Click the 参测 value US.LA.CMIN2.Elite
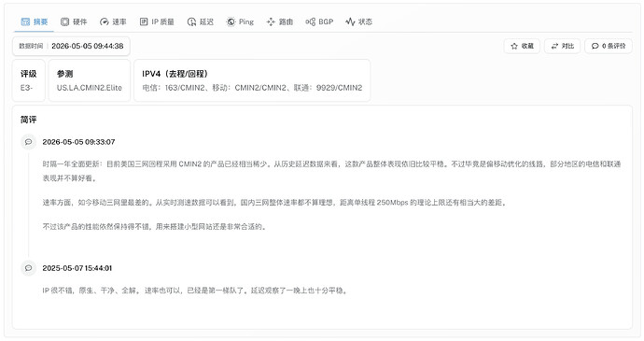Viewport: 644px width, 341px height. click(x=90, y=88)
